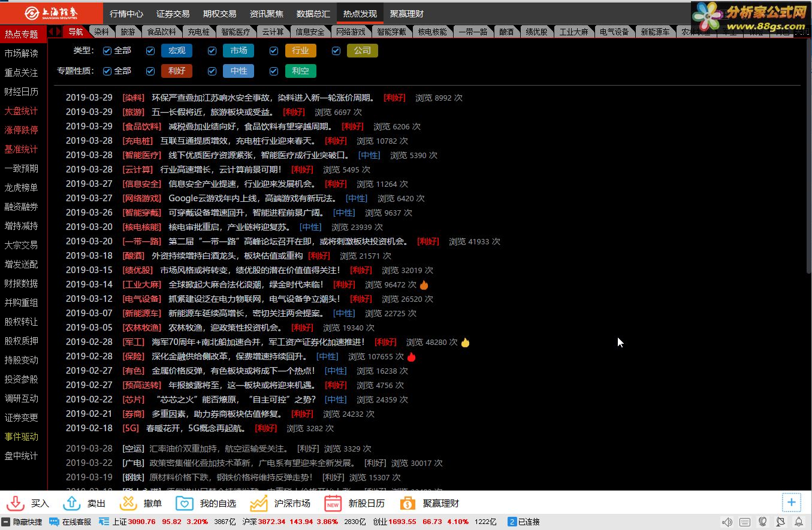
Task: Click the 隐藏快捷 hide shortcuts icon
Action: coord(6,522)
